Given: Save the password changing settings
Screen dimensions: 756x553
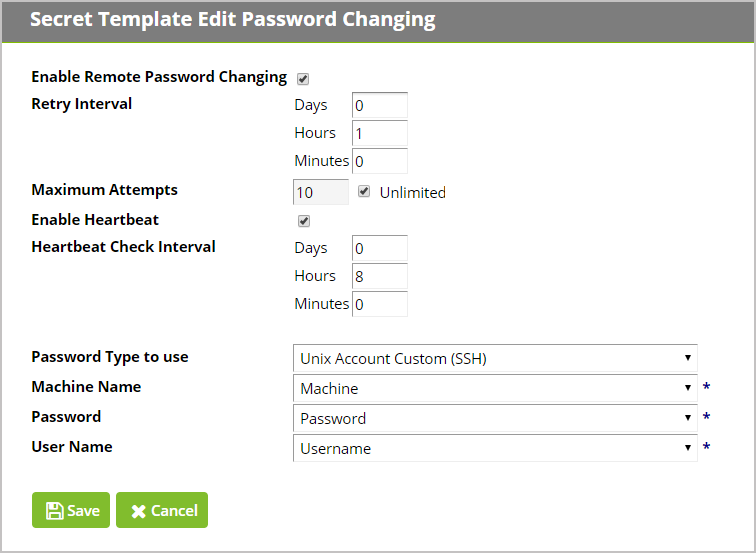Looking at the screenshot, I should click(x=71, y=510).
